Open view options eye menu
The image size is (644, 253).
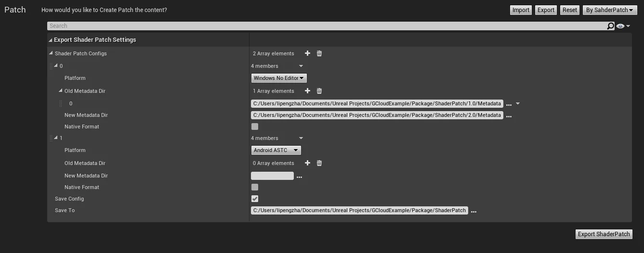[x=622, y=26]
